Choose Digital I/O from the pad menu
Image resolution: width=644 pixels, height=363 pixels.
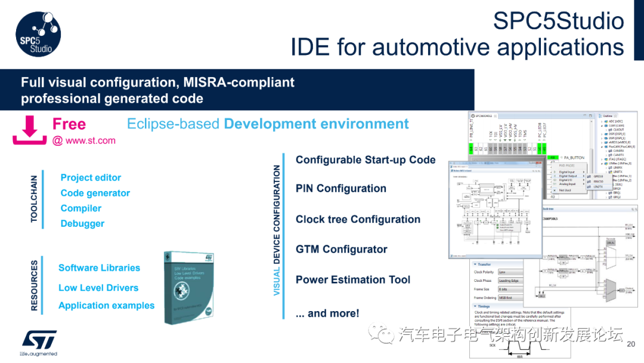tap(568, 180)
